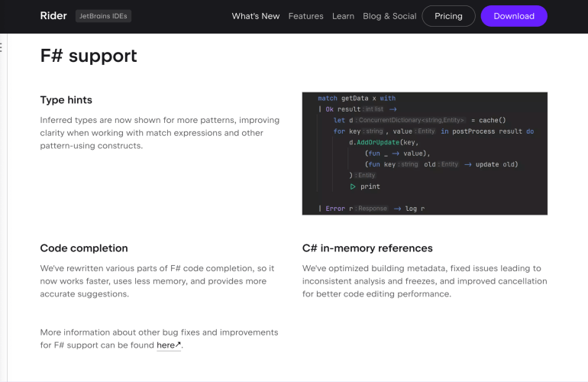Viewport: 588px width, 382px height.
Task: Click the Code completion description paragraph
Action: click(x=157, y=281)
